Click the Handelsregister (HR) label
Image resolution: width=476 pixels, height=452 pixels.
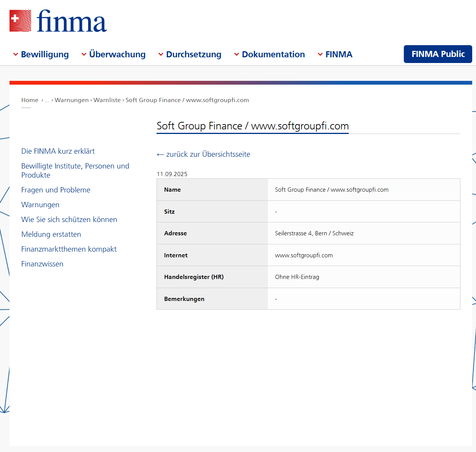pos(194,277)
